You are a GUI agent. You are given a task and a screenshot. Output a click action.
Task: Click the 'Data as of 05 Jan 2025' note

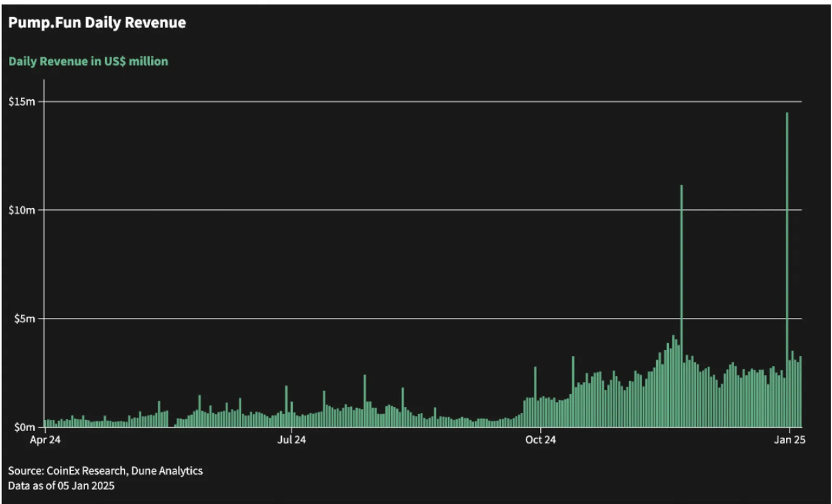pyautogui.click(x=61, y=486)
